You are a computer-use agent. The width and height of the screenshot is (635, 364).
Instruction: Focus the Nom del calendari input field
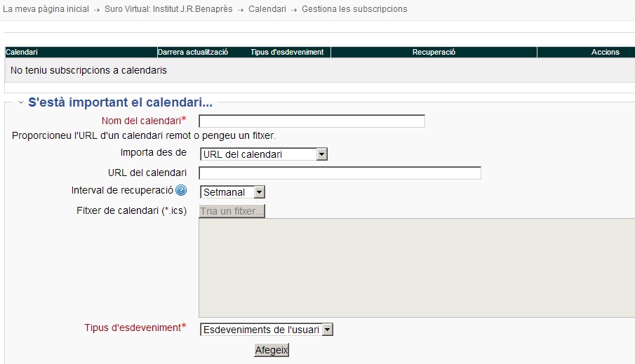312,121
